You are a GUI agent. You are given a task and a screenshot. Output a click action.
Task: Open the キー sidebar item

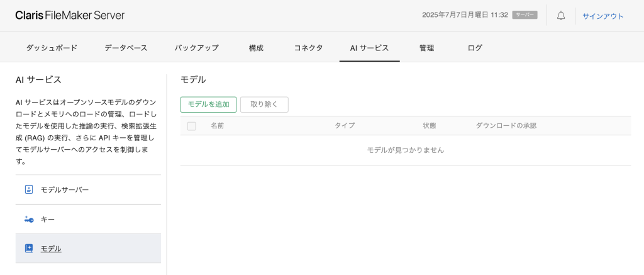pos(88,220)
